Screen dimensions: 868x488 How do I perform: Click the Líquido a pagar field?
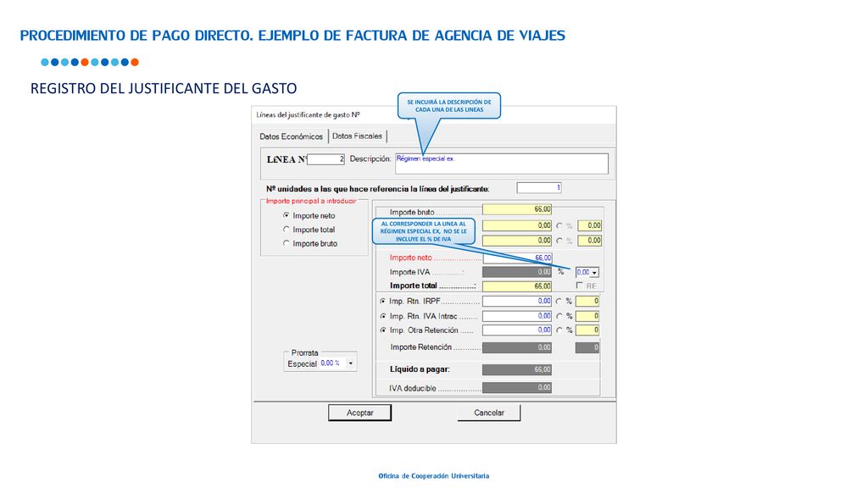click(x=517, y=369)
